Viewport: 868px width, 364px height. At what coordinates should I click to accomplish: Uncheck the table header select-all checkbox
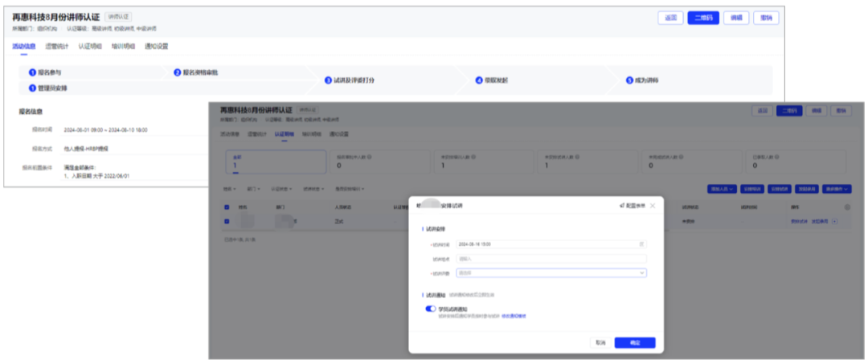pos(227,207)
